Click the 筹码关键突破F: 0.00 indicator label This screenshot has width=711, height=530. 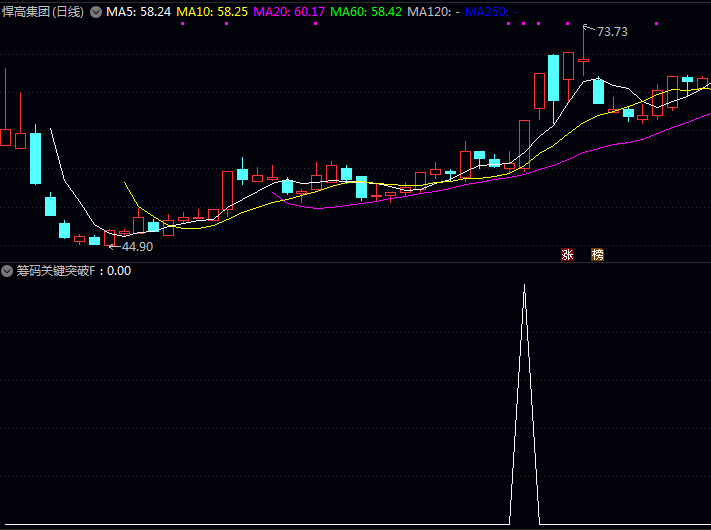73,271
